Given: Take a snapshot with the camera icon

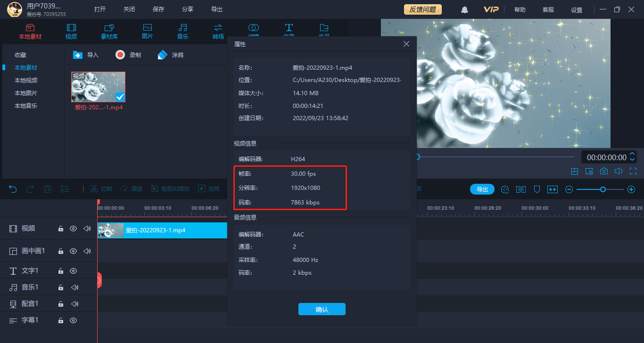Looking at the screenshot, I should pos(604,171).
